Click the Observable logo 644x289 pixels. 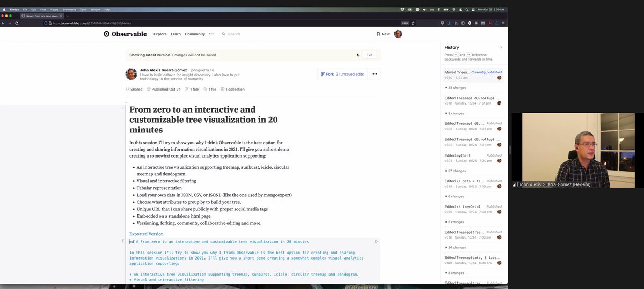[125, 34]
